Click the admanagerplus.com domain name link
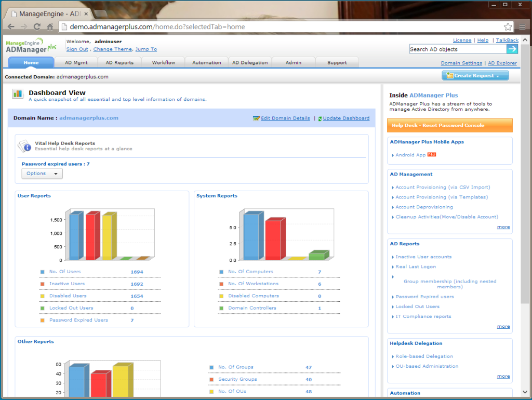 tap(89, 118)
